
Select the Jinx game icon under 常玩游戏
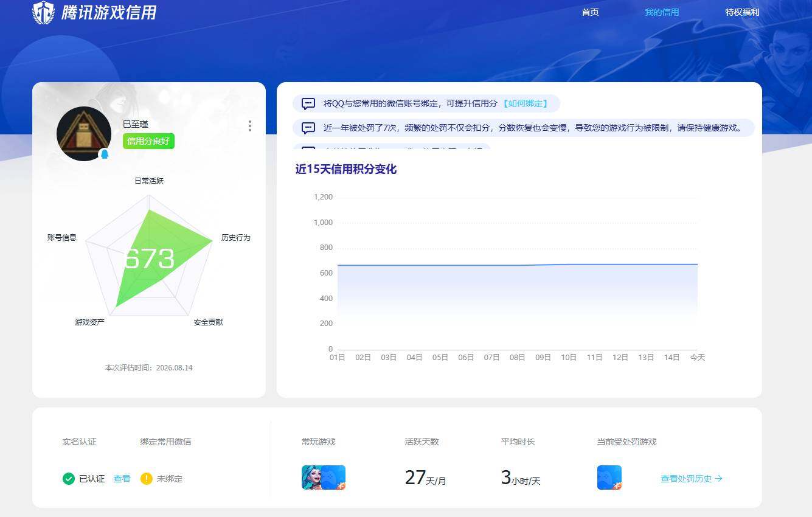pos(312,477)
